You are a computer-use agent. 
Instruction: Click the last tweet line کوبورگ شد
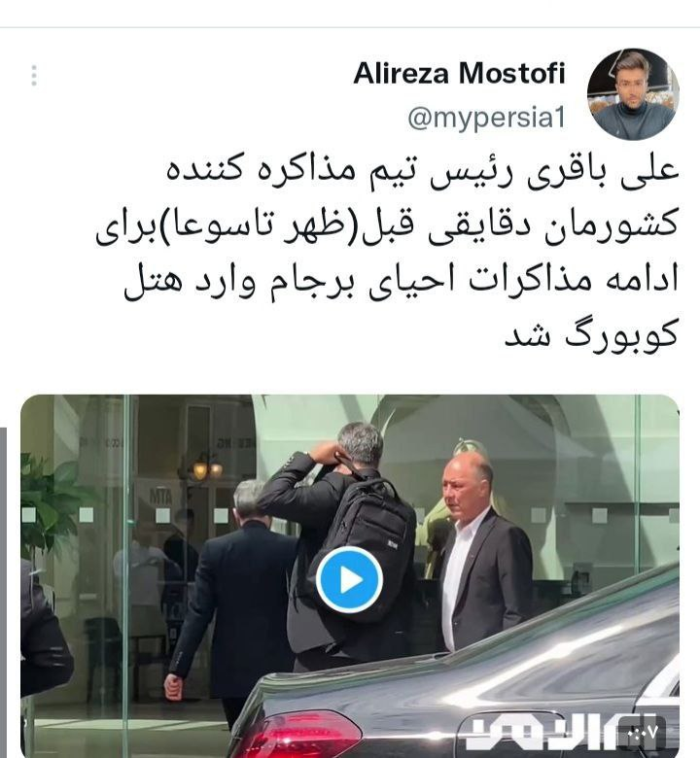click(x=591, y=334)
